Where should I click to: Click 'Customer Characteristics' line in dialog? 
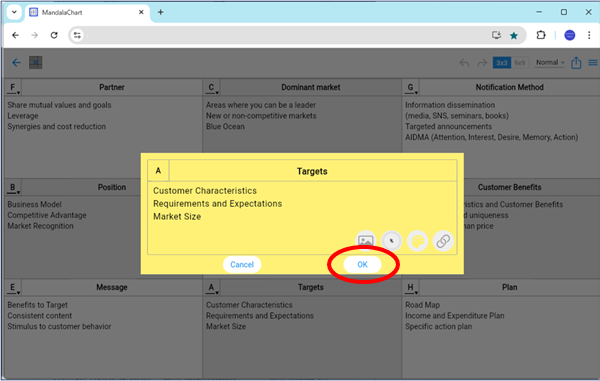pos(205,190)
